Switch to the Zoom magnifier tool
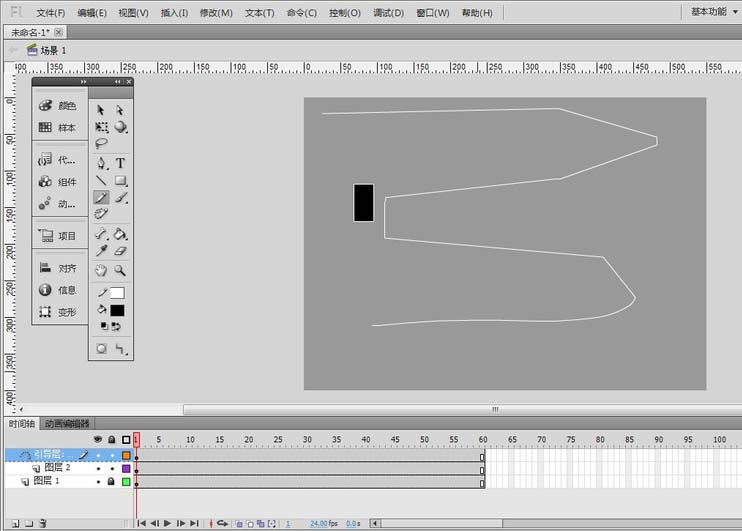The width and height of the screenshot is (742, 531). point(120,270)
